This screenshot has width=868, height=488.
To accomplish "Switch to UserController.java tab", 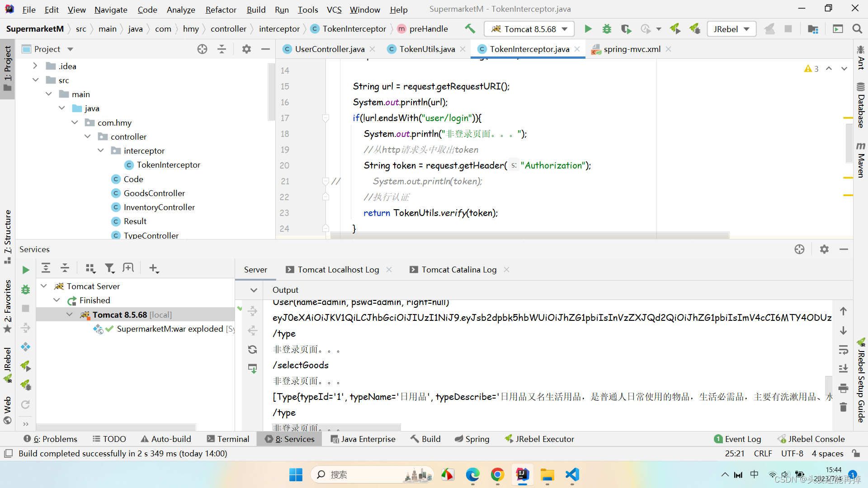I will (330, 49).
